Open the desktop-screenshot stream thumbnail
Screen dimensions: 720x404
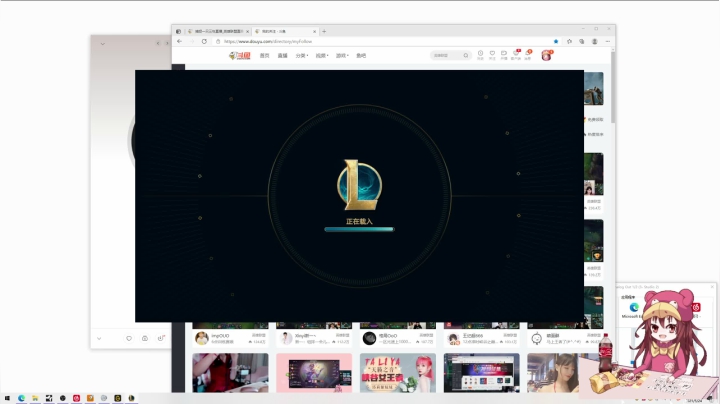point(482,373)
